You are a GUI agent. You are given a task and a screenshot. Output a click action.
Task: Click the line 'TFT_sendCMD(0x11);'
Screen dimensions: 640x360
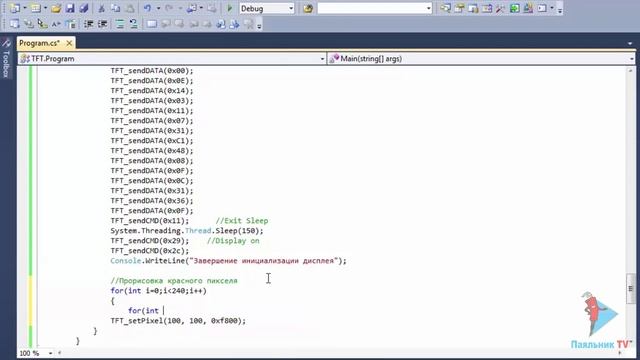[x=150, y=221]
